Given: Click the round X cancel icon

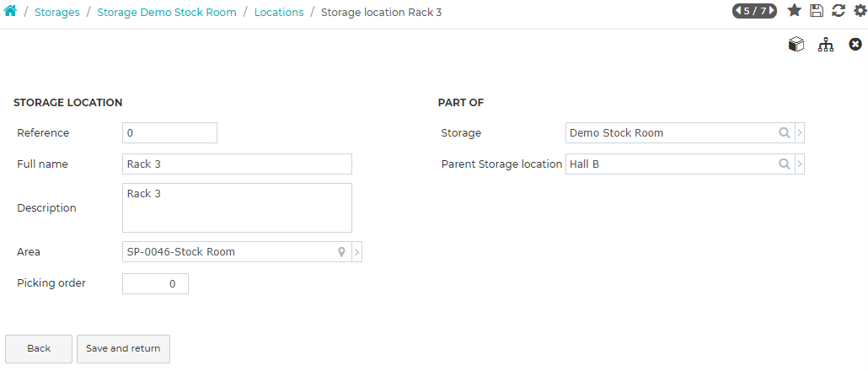Looking at the screenshot, I should click(855, 45).
